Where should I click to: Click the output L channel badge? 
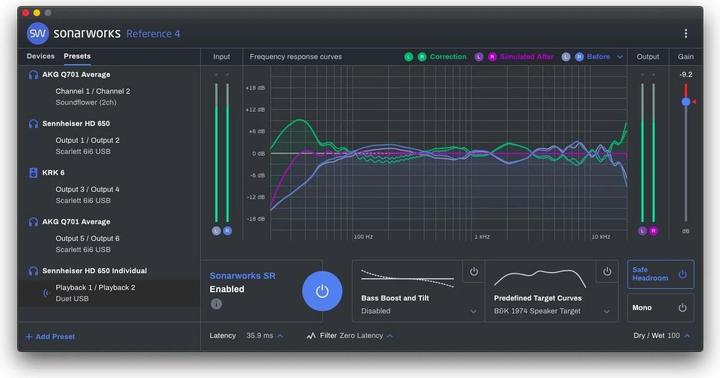pyautogui.click(x=642, y=231)
